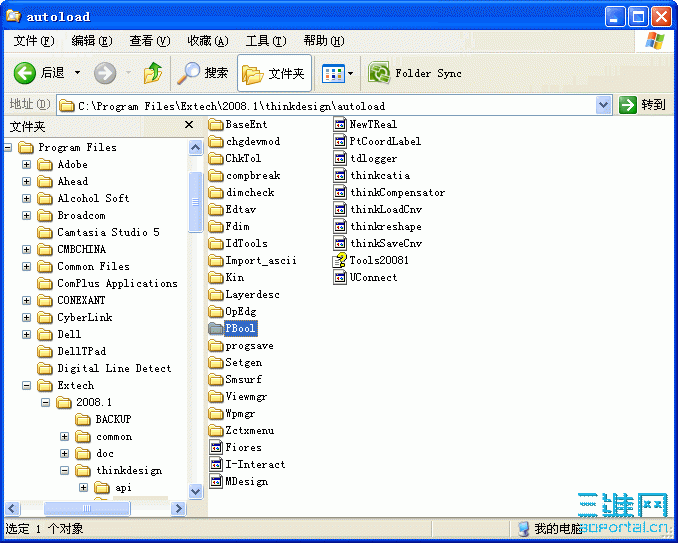
Task: Launch Folder Sync from the toolbar
Action: [414, 73]
